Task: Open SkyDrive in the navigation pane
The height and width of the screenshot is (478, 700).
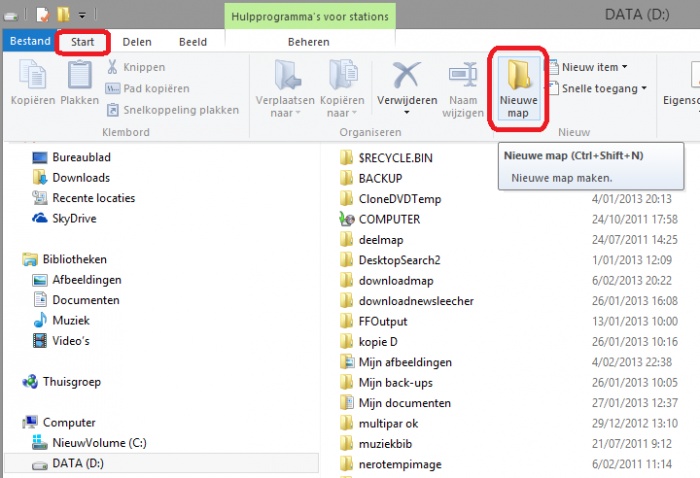Action: tap(64, 218)
